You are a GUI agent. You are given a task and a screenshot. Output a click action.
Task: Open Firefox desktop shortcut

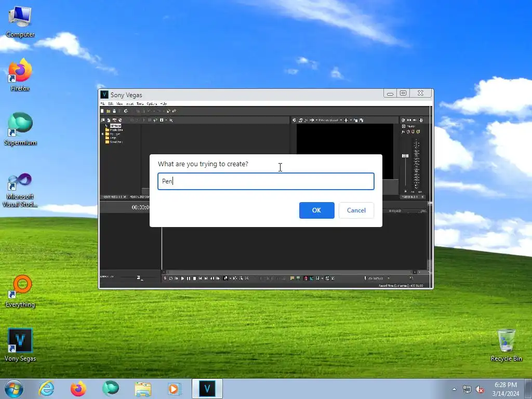[x=20, y=75]
